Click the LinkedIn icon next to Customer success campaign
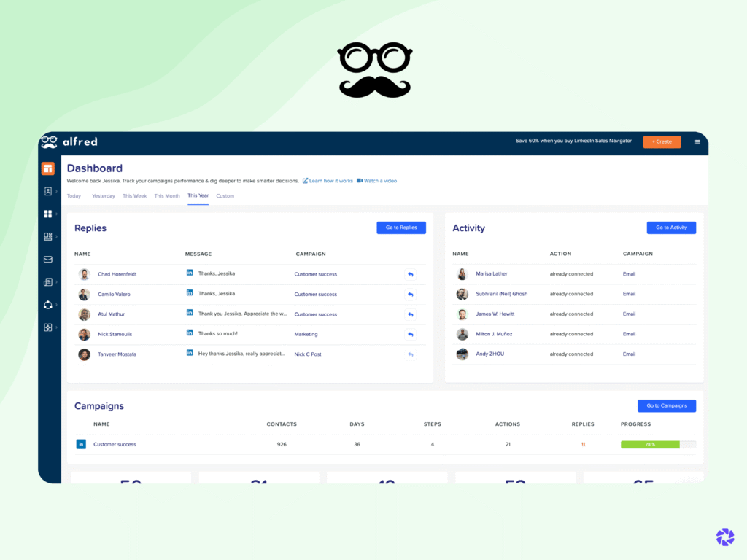 (81, 444)
